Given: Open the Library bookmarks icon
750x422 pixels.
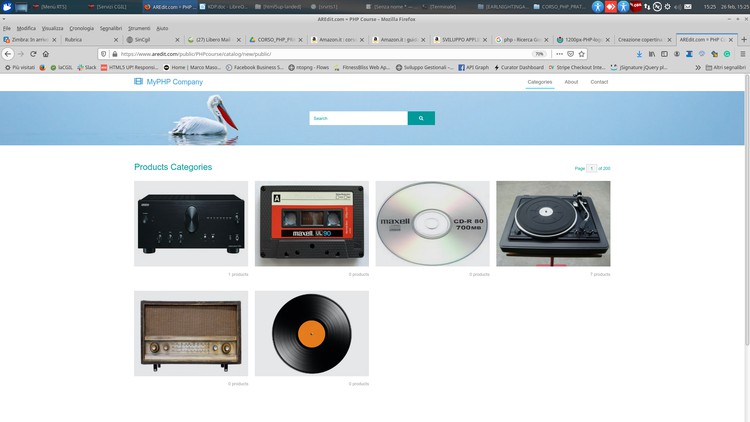Looking at the screenshot, I should click(x=651, y=54).
